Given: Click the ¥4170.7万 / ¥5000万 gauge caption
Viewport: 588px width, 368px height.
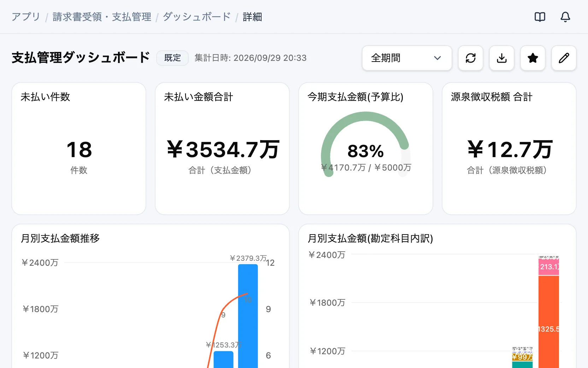Looking at the screenshot, I should coord(366,167).
